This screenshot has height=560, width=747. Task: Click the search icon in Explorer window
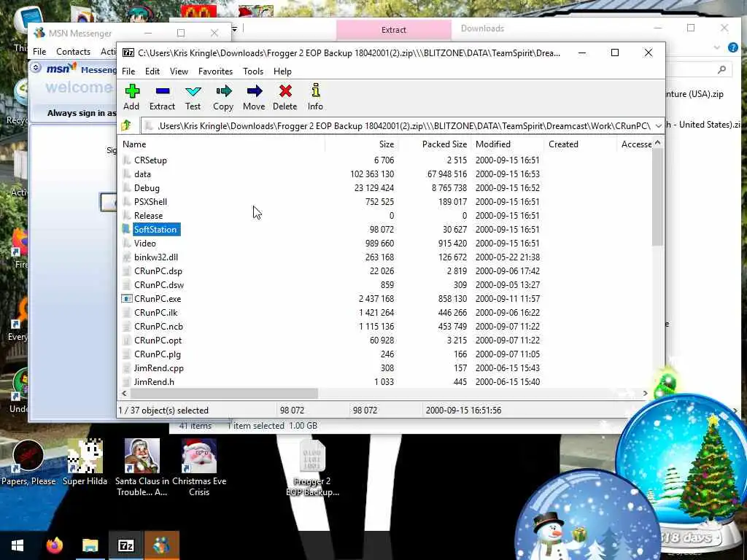point(721,70)
